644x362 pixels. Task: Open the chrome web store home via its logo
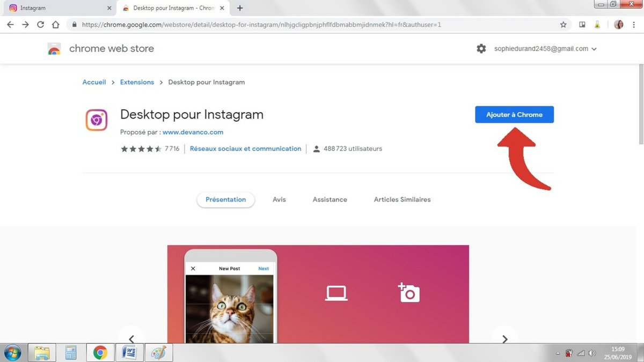(x=54, y=48)
